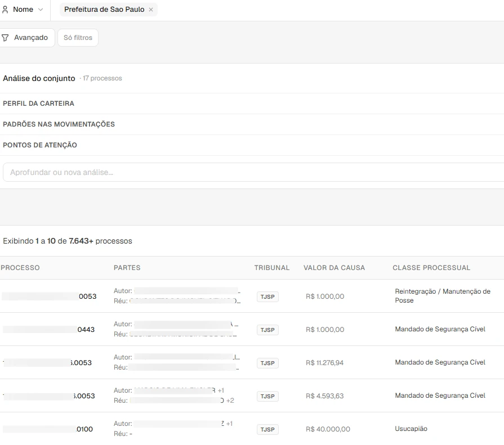Click the 17 processos count label
This screenshot has height=445, width=504.
click(102, 78)
